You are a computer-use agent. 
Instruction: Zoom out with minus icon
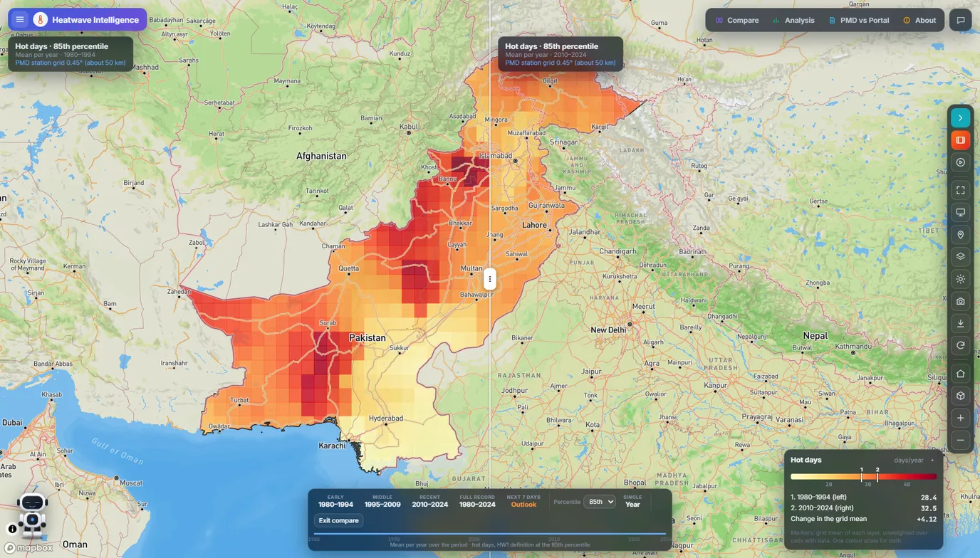(x=961, y=440)
